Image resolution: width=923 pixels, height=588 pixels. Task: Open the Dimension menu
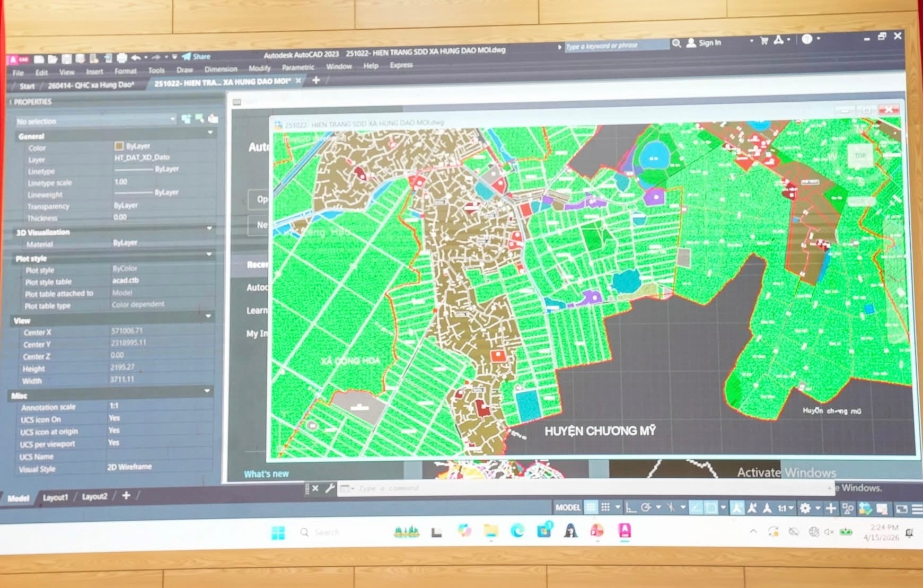(221, 69)
